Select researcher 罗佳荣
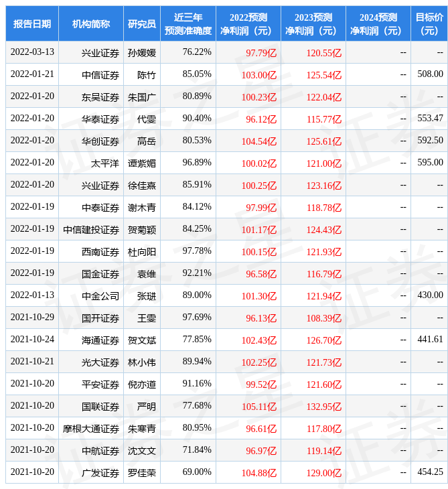 142,473
